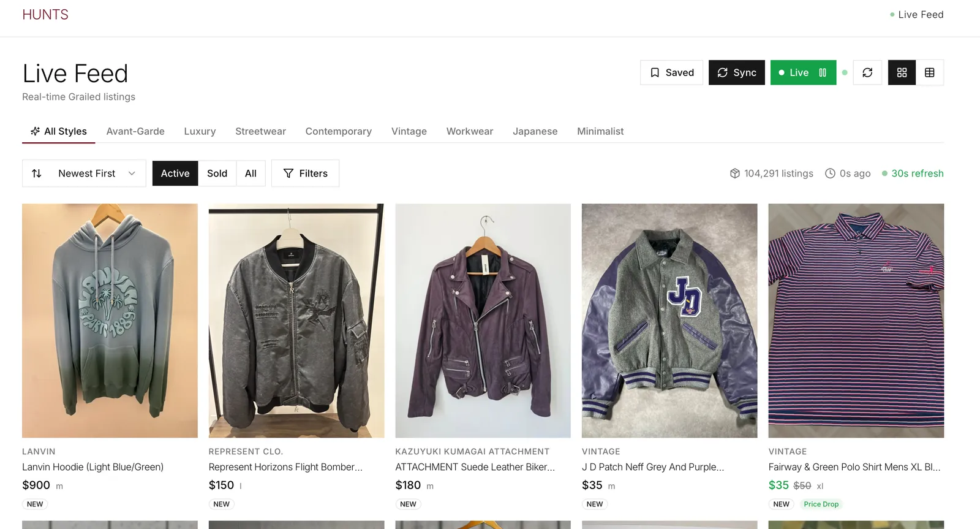Image resolution: width=980 pixels, height=529 pixels.
Task: Click the HUNTS logo link
Action: click(x=45, y=14)
